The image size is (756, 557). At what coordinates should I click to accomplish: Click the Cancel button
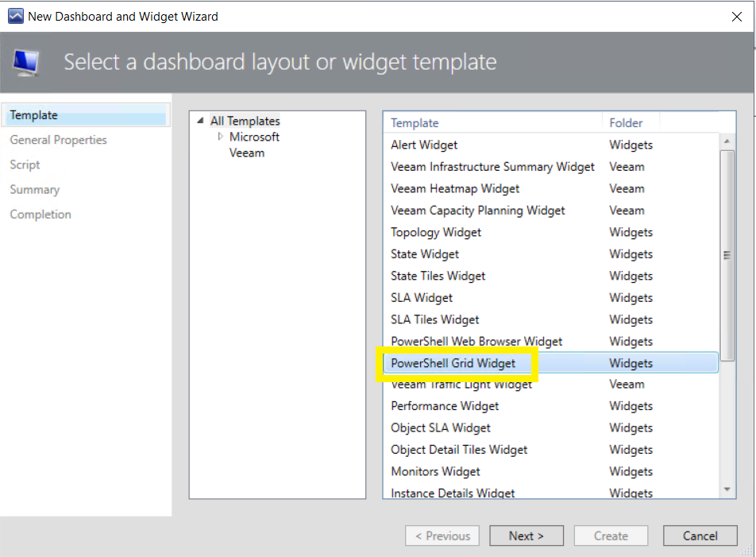[x=700, y=536]
